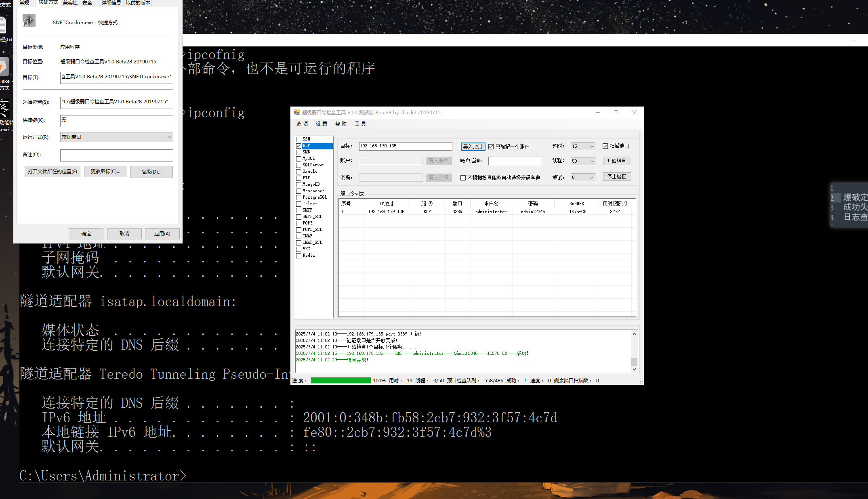Enable the SSH service checkbox
The height and width of the screenshot is (499, 868).
pos(299,139)
